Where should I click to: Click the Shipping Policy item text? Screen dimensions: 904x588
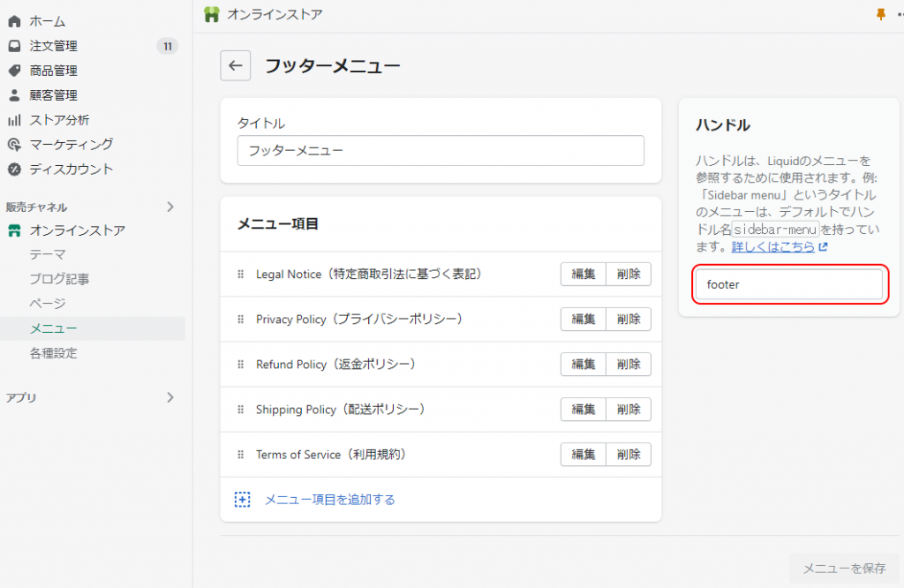(x=342, y=410)
